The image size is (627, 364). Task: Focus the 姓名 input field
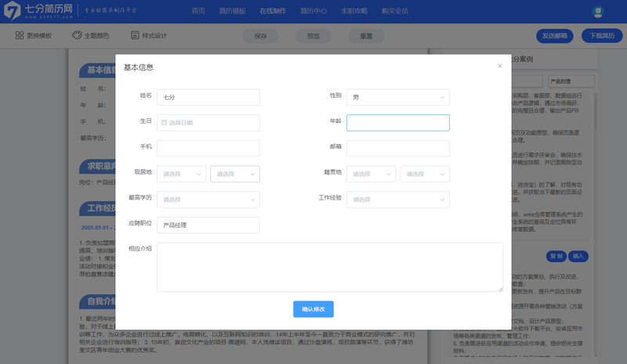pyautogui.click(x=208, y=97)
